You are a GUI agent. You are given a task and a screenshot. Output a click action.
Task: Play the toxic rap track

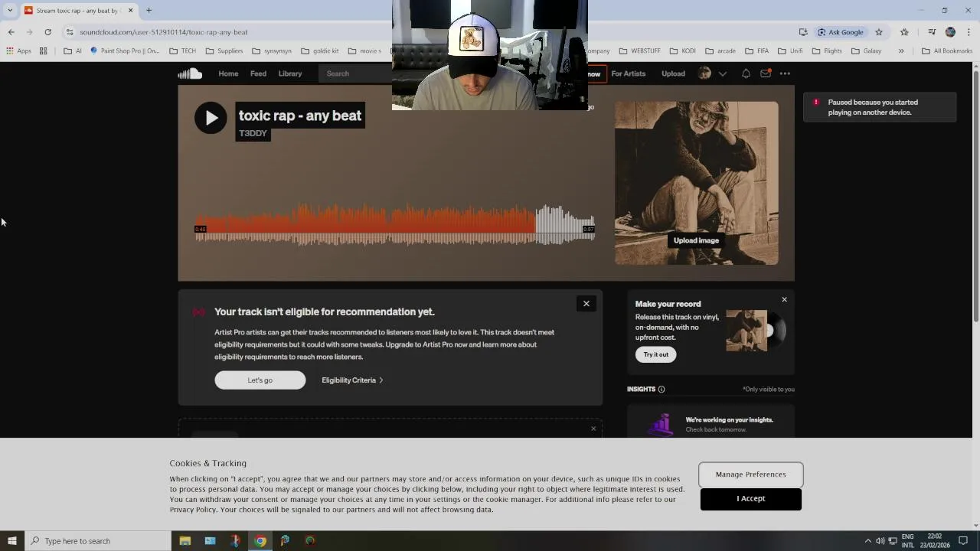coord(211,118)
